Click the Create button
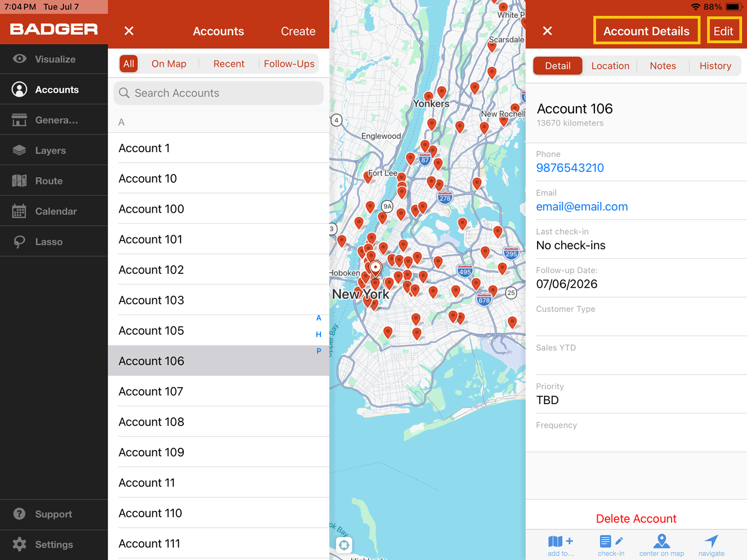Image resolution: width=747 pixels, height=560 pixels. (298, 31)
